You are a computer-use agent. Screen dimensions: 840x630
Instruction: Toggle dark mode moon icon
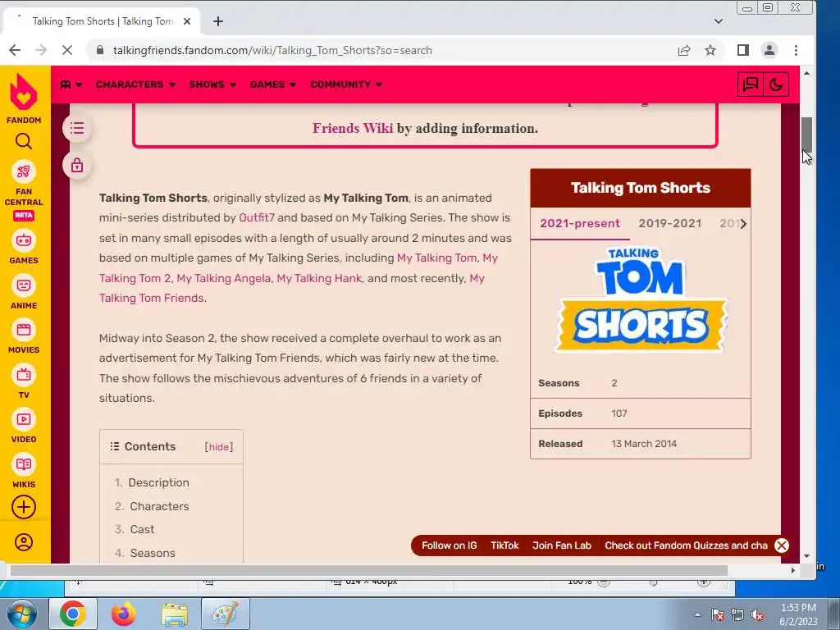[776, 84]
